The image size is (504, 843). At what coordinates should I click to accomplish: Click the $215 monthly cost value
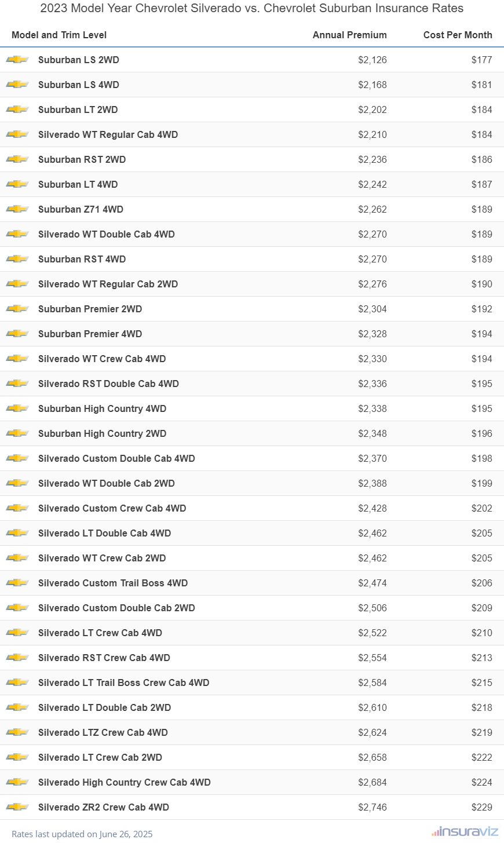coord(482,683)
